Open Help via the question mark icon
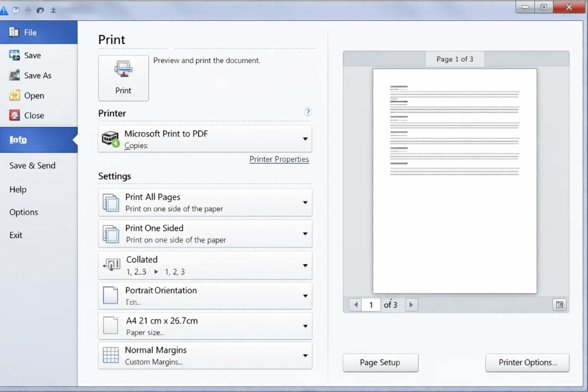588x392 pixels. (x=307, y=112)
